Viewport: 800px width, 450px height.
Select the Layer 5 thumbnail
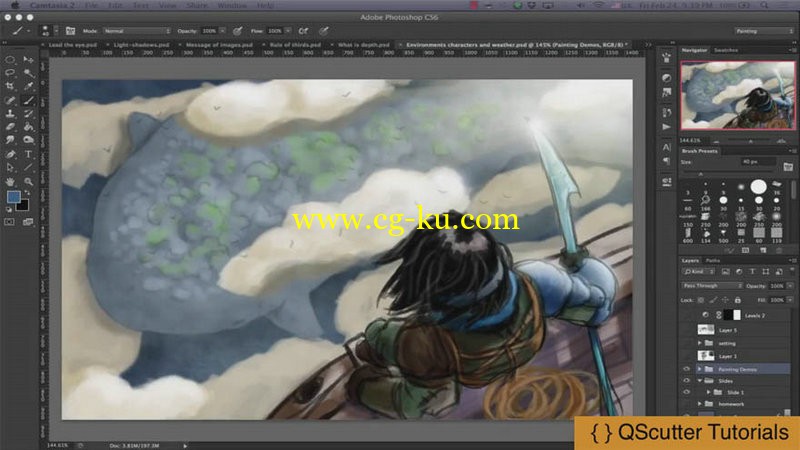coord(706,330)
